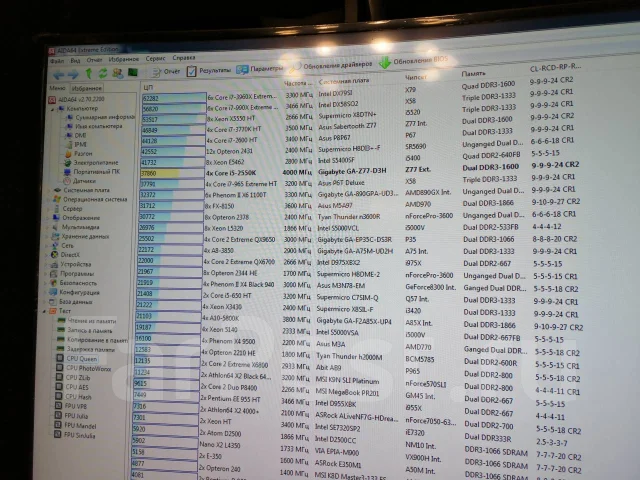Open the Справка menu
Screen dimensions: 640x480
pos(184,58)
